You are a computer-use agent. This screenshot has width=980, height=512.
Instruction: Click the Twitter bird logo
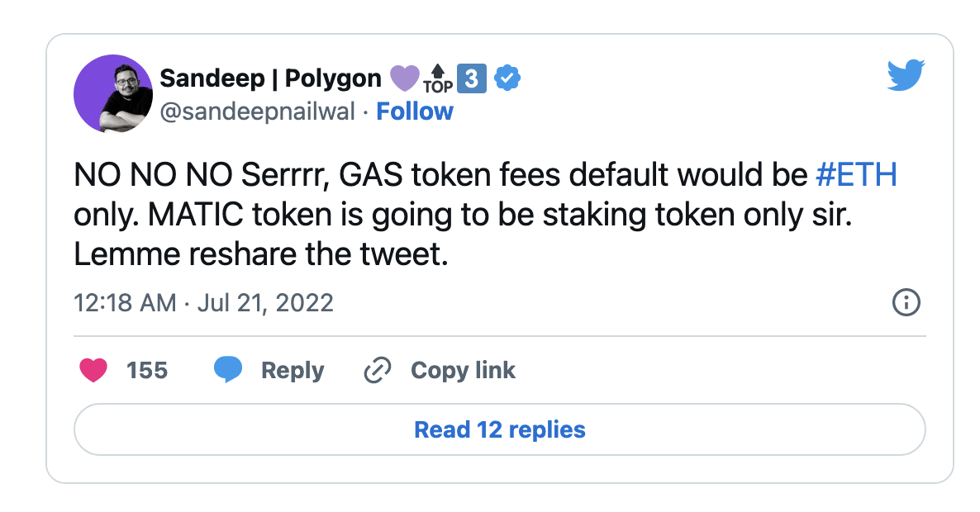tap(906, 74)
